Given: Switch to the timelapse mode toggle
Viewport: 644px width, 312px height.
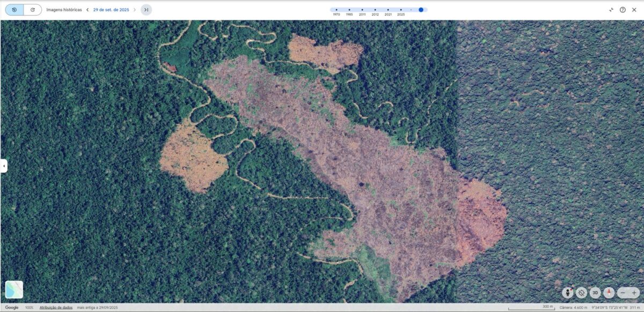Looking at the screenshot, I should tap(33, 10).
